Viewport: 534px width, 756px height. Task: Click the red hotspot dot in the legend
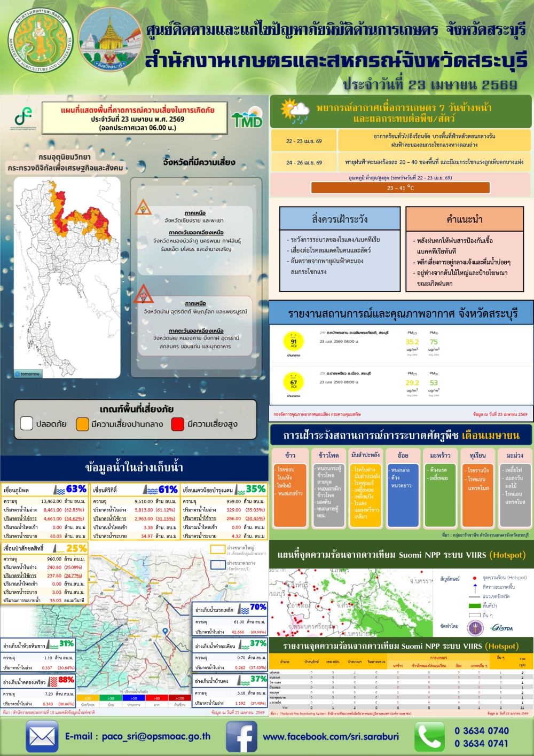(474, 578)
